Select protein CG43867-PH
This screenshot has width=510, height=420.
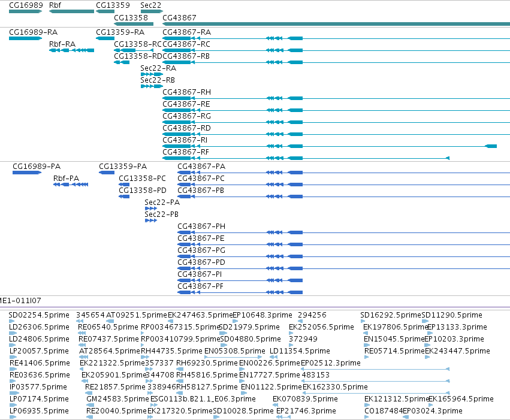tap(201, 226)
